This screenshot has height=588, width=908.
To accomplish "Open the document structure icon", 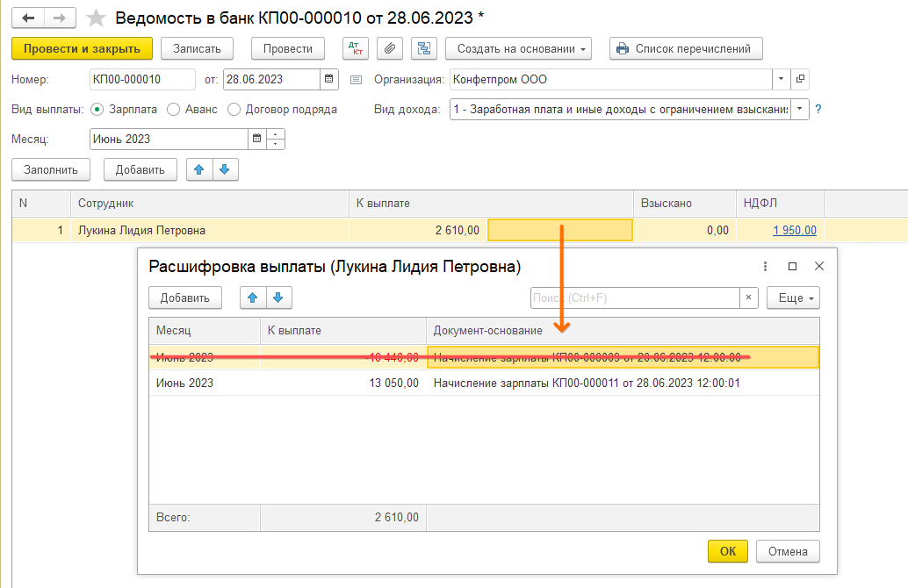I will coord(424,48).
